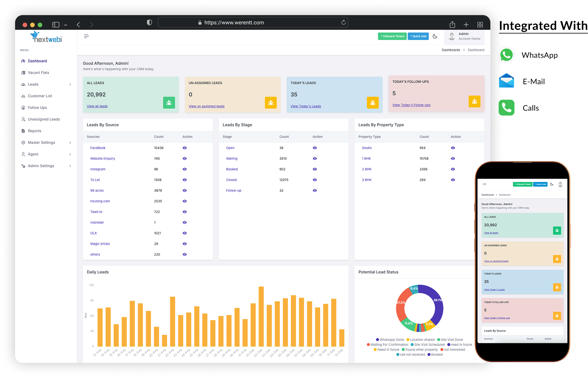588x378 pixels.
Task: Click the green All Leads card icon
Action: click(169, 103)
